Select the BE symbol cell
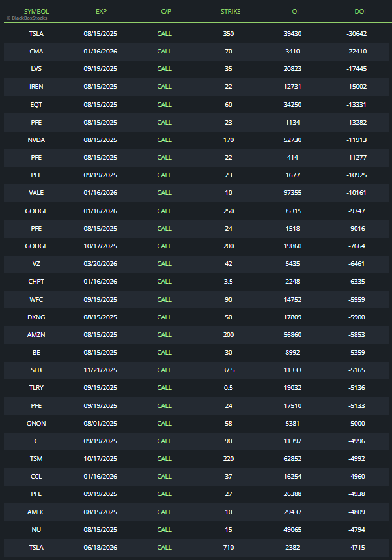This screenshot has width=392, height=560. coord(36,352)
